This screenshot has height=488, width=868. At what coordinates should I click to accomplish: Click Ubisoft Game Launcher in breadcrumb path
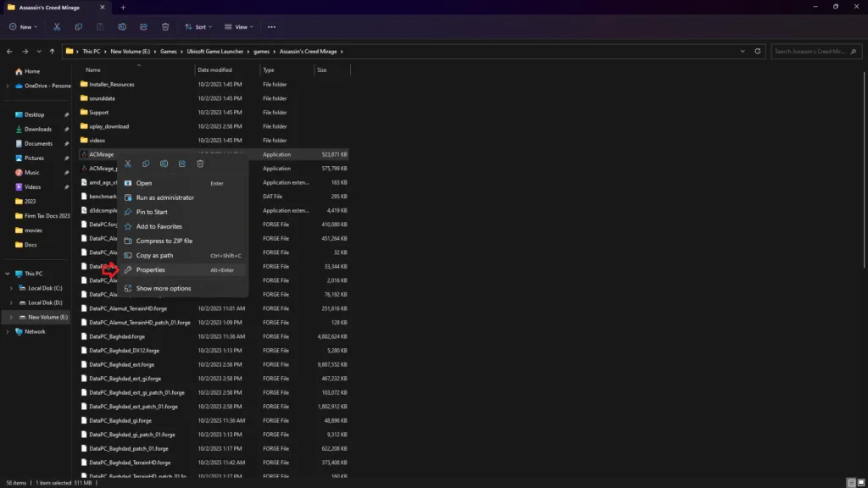[x=214, y=52]
